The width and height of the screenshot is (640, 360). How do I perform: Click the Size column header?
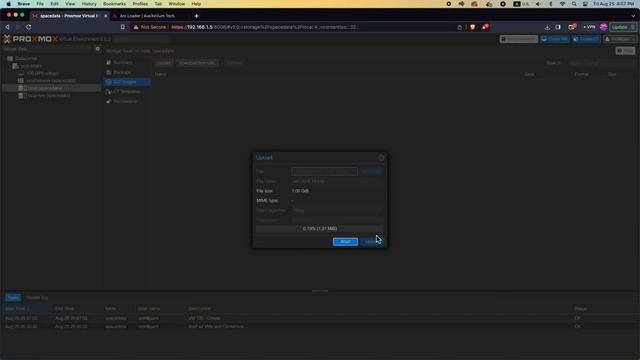(612, 74)
